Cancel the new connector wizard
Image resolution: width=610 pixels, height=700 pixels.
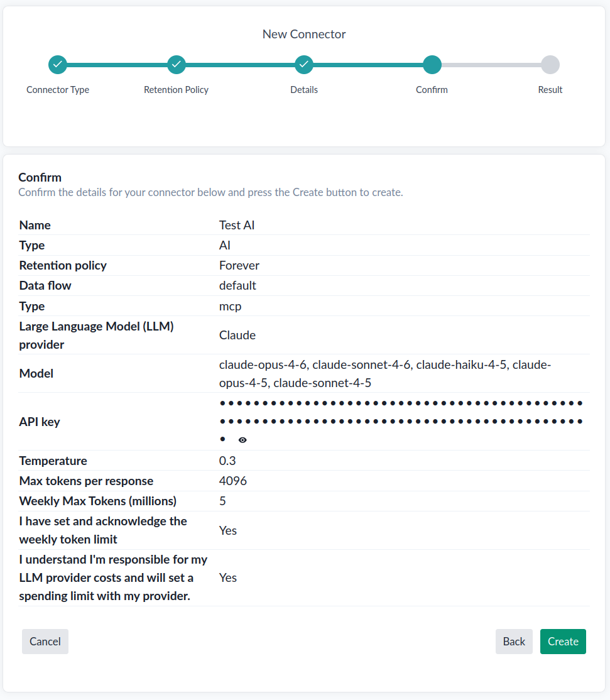click(x=45, y=641)
